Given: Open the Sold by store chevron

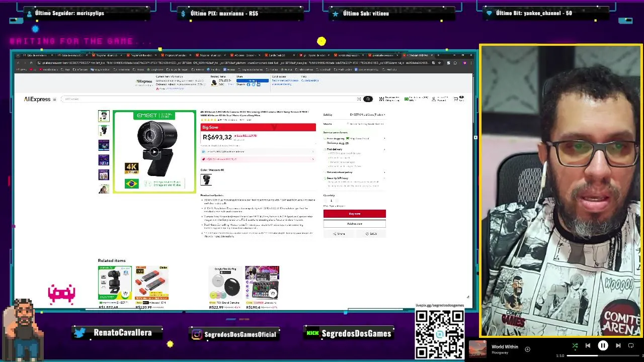Looking at the screenshot, I should point(384,115).
